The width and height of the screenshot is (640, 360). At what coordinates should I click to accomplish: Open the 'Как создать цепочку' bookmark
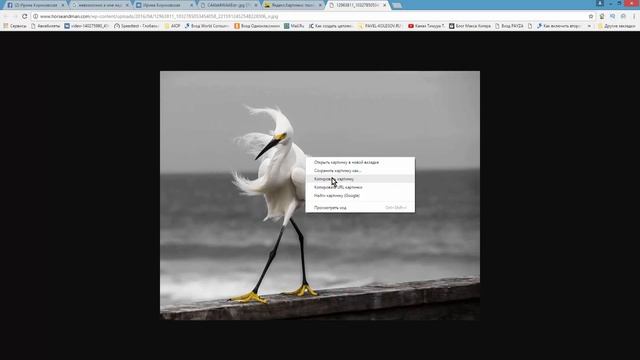click(331, 26)
